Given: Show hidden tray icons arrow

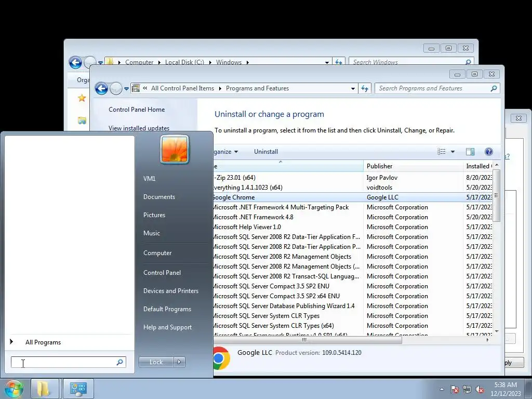Looking at the screenshot, I should 442,389.
